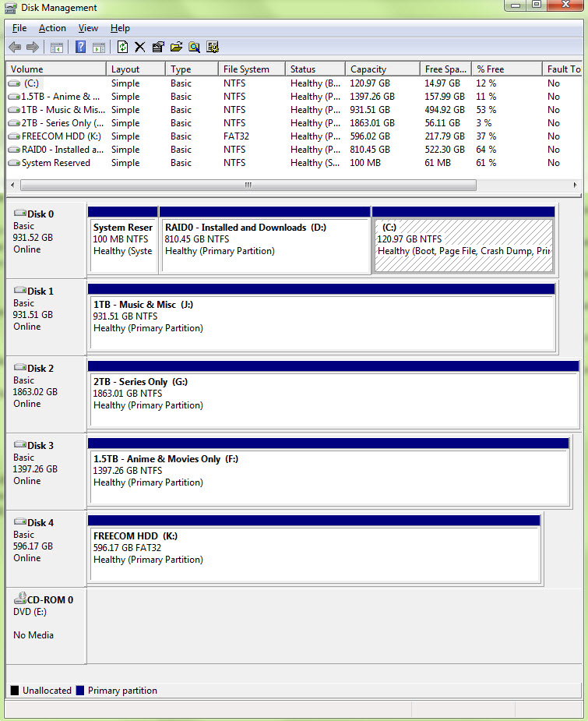
Task: Click the scroll right arrow of volume list
Action: [x=575, y=185]
